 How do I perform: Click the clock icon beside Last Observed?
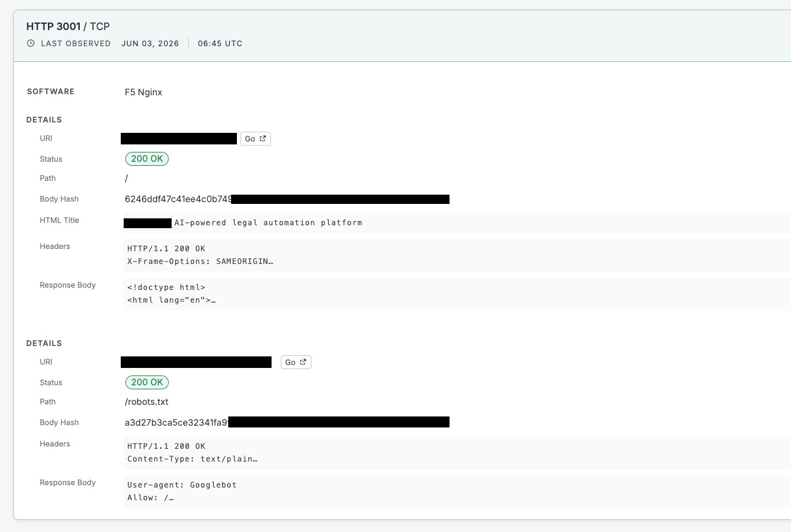coord(31,43)
